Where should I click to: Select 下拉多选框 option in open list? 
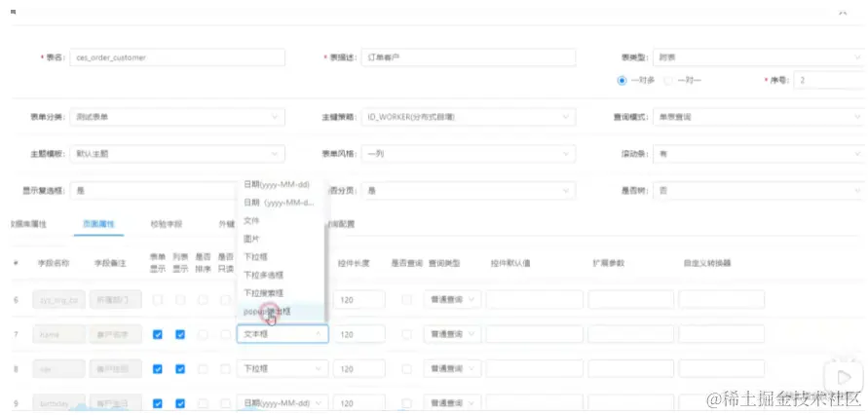point(281,275)
